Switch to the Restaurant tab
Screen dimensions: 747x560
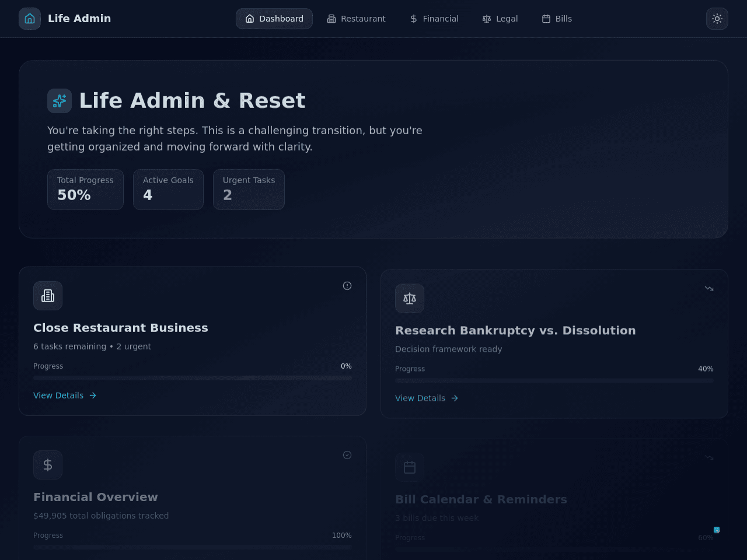pos(356,19)
